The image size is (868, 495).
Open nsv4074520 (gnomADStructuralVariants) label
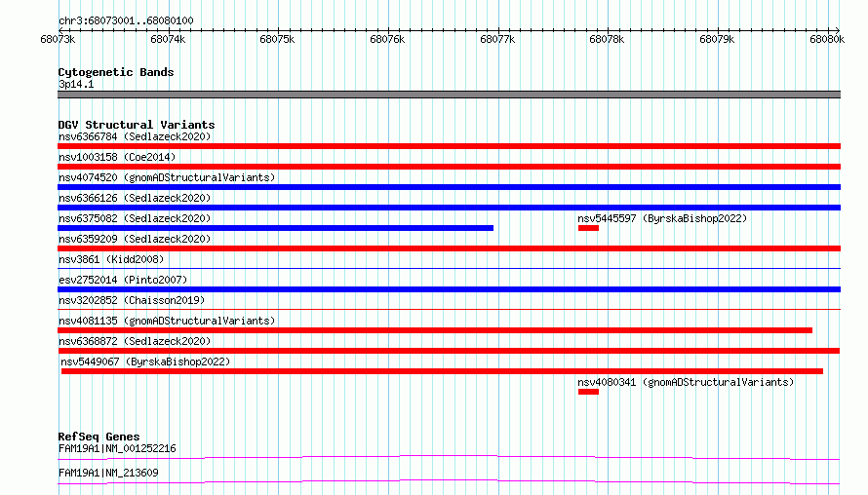(167, 177)
